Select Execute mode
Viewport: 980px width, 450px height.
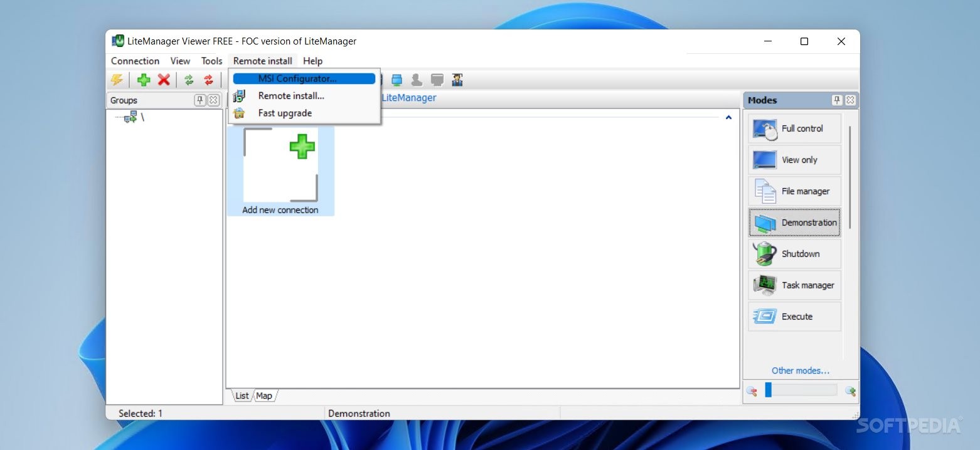coord(794,317)
